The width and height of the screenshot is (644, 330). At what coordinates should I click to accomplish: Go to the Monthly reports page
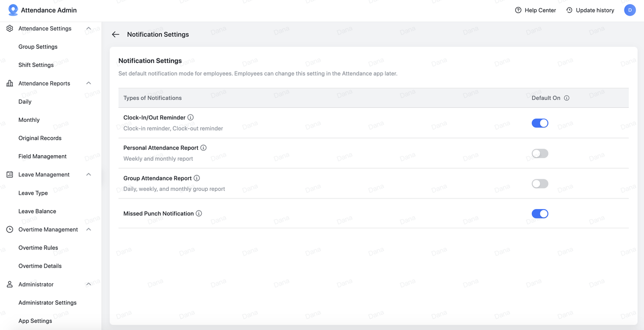[x=29, y=120]
